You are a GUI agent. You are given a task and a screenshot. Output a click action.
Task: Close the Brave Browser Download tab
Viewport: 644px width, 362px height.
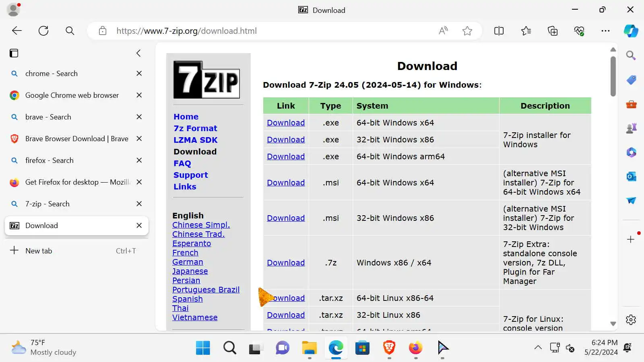tap(139, 139)
